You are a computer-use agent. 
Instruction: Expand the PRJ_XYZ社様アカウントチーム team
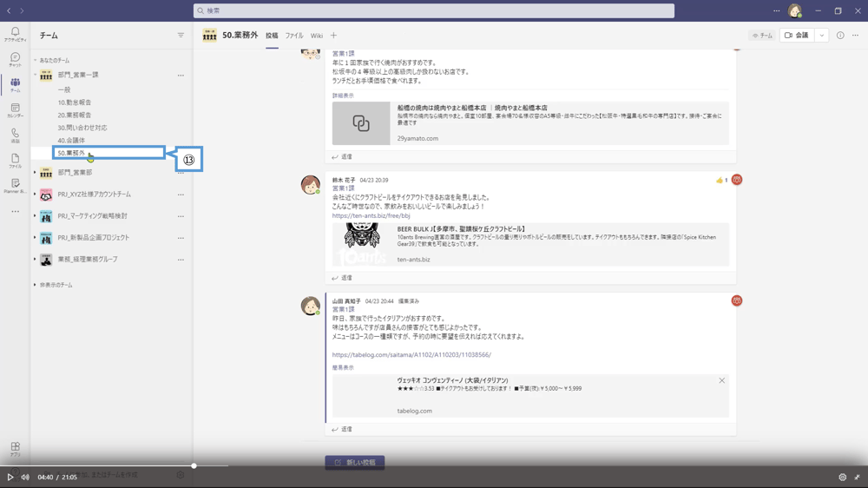coord(35,194)
